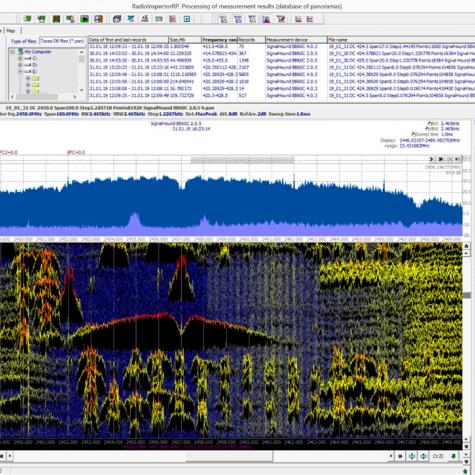The height and width of the screenshot is (475, 475).
Task: Switch to the Map tab
Action: tap(11, 31)
